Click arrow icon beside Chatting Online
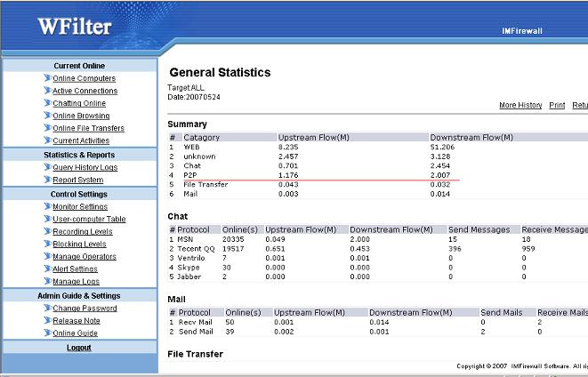The image size is (588, 377). [48, 102]
